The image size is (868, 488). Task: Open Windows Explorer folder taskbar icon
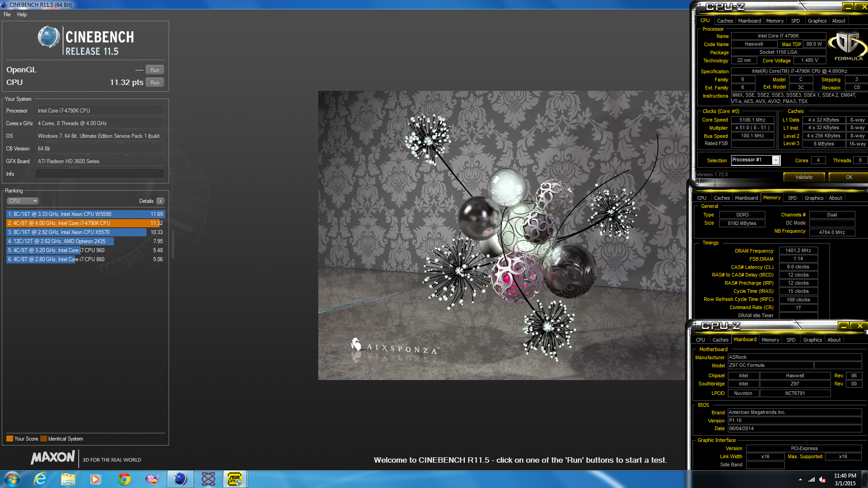68,479
